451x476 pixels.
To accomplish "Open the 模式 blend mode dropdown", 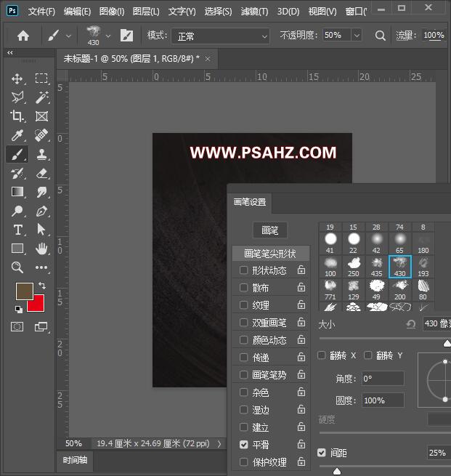I will (221, 36).
